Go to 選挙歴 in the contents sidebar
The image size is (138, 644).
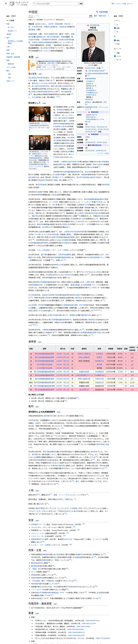click(x=9, y=34)
